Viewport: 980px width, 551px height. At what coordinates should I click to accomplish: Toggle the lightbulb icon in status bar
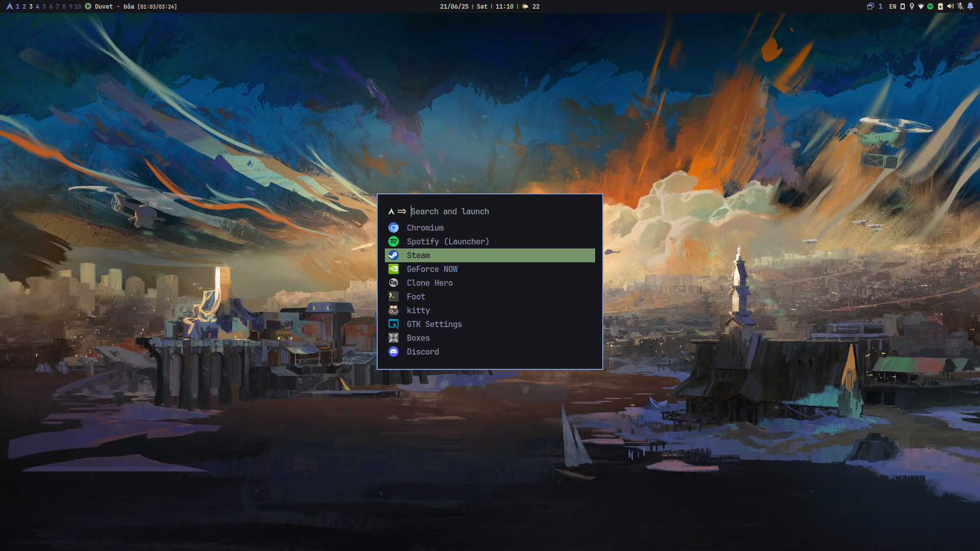pyautogui.click(x=912, y=6)
